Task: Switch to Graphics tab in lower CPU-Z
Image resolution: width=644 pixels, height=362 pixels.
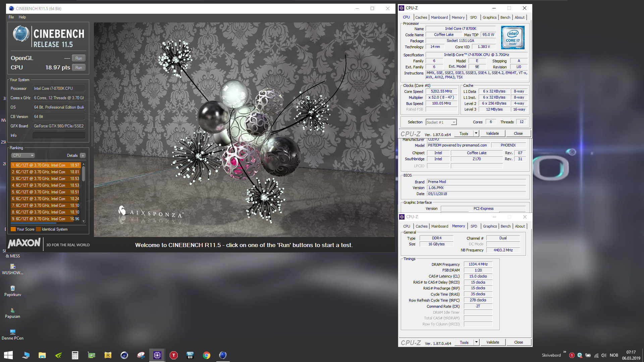Action: pos(490,226)
